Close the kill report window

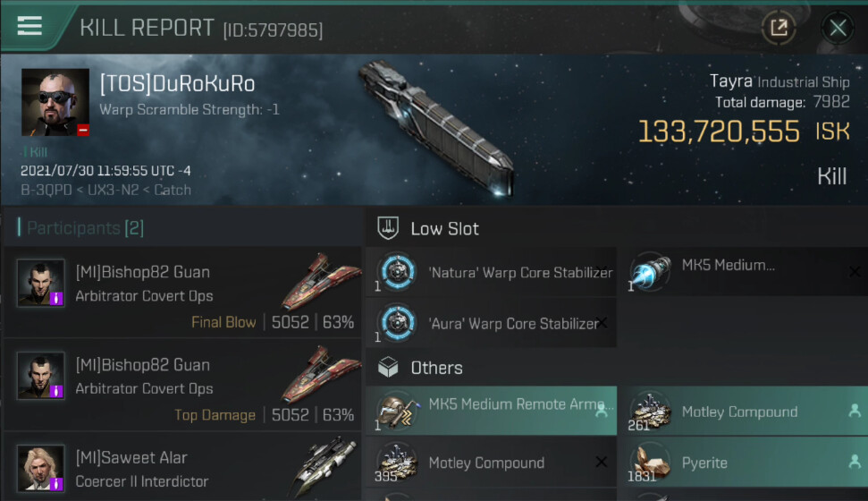(x=838, y=27)
